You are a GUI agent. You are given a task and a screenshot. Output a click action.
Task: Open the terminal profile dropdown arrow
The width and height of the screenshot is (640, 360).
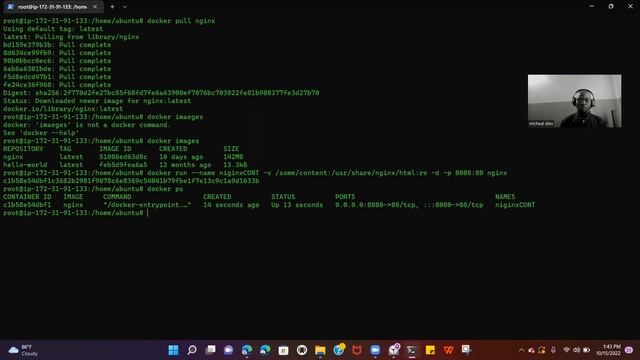tap(124, 7)
